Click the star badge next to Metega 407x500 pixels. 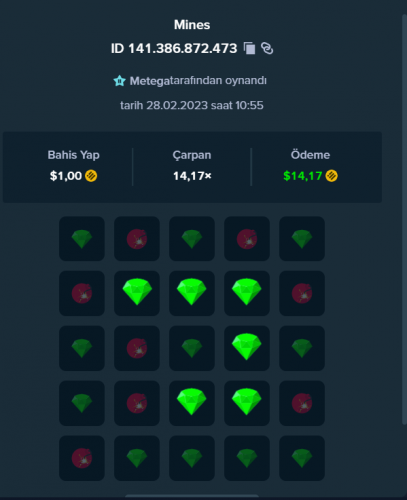[119, 81]
